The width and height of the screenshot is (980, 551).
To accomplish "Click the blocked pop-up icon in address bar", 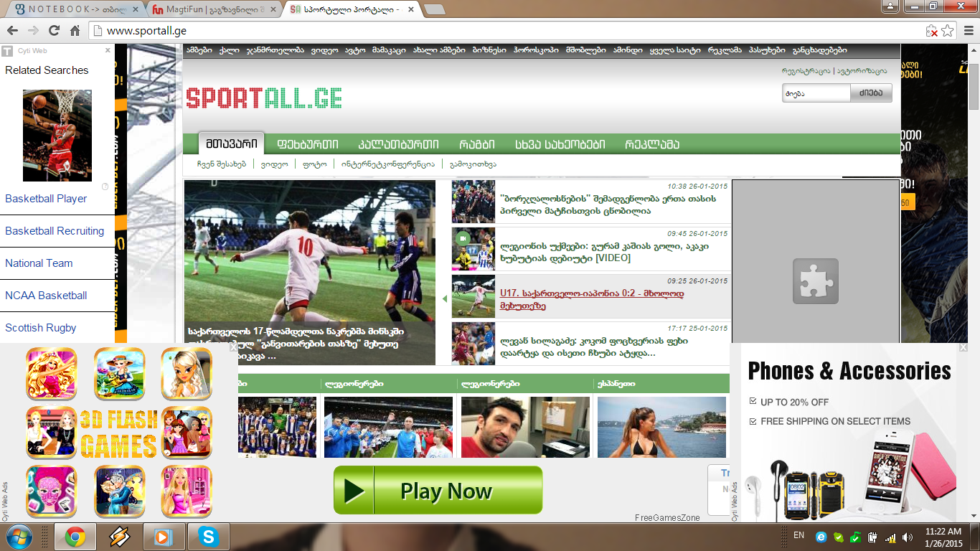I will click(x=932, y=31).
